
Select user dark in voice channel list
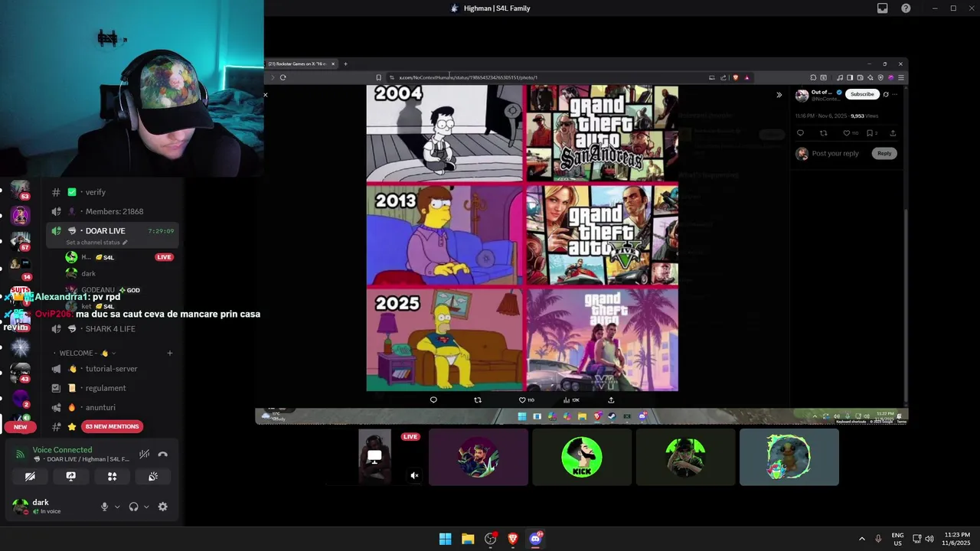tap(88, 273)
